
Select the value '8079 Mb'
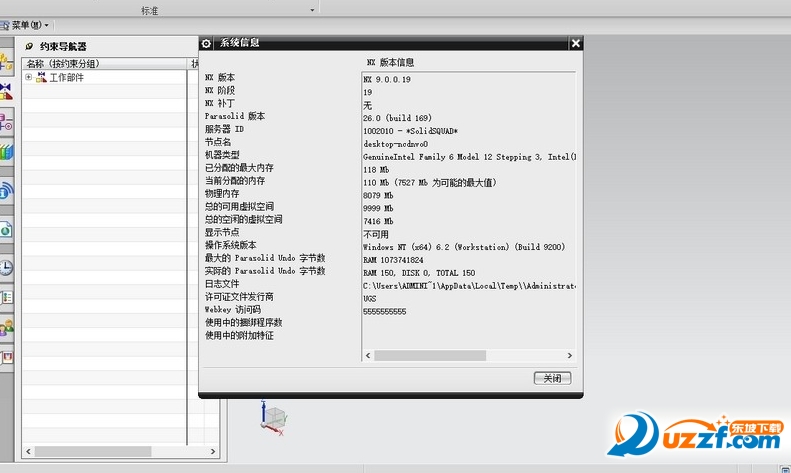[378, 195]
